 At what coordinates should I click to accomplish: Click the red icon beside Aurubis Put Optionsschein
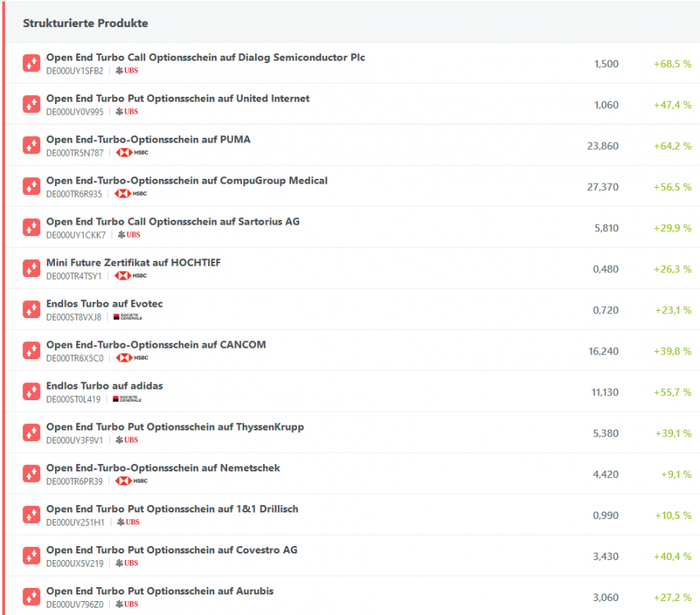tap(32, 596)
